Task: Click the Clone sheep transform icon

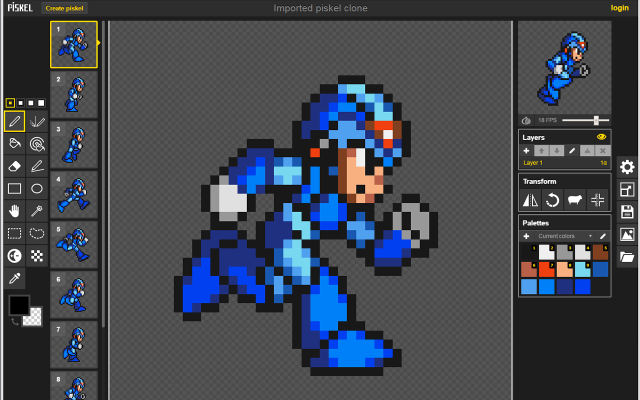Action: pos(575,200)
